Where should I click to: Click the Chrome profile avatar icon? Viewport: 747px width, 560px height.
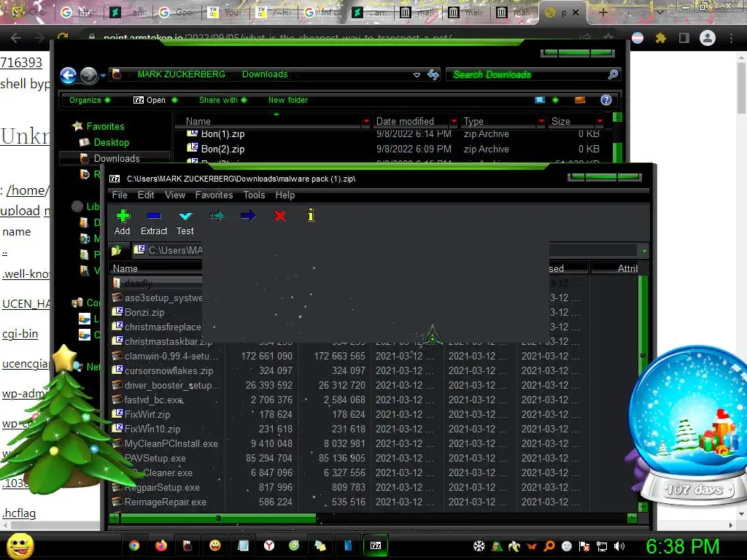click(708, 38)
